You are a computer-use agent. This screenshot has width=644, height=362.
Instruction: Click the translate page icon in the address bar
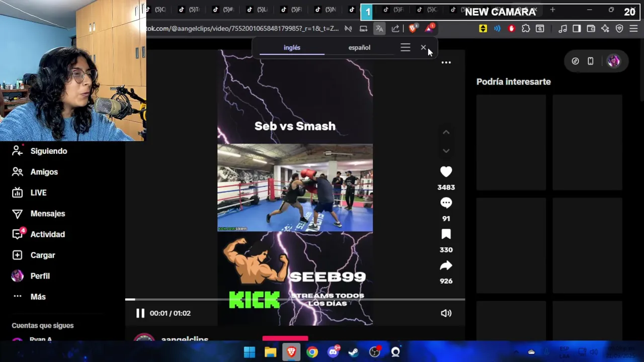(379, 29)
